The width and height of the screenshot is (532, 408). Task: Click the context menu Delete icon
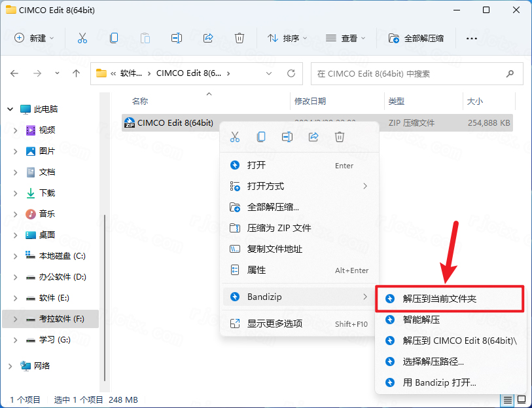pos(340,137)
